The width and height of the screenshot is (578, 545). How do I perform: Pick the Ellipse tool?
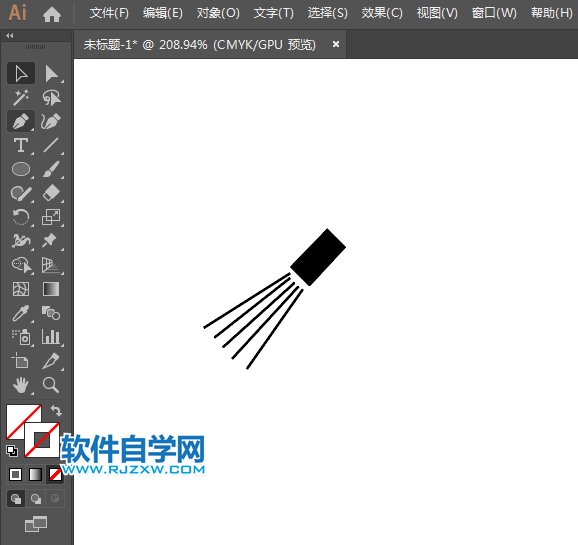(21, 169)
